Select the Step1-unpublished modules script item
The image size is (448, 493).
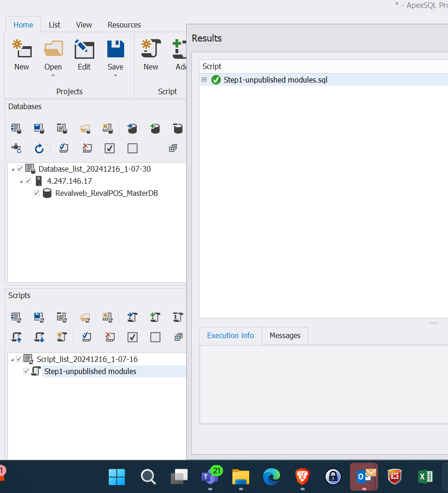click(90, 371)
